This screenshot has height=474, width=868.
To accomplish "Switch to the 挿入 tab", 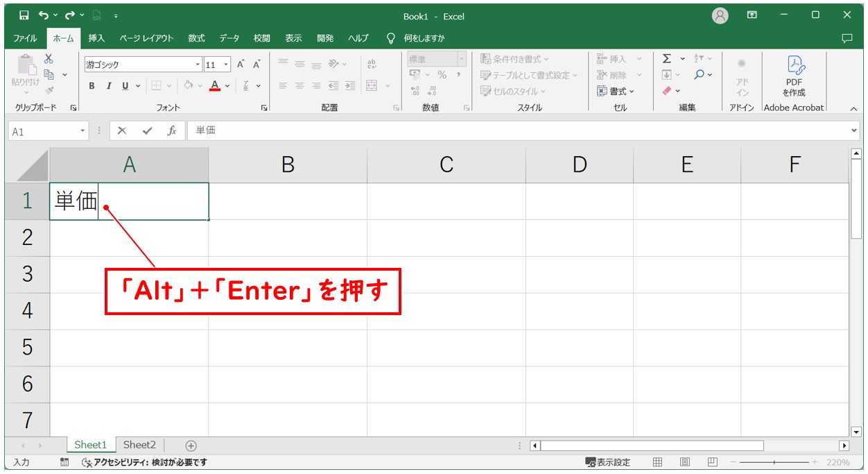I will tap(96, 38).
